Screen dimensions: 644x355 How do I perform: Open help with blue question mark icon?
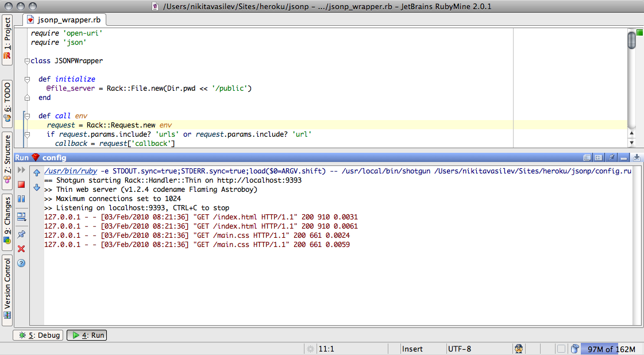(x=21, y=263)
